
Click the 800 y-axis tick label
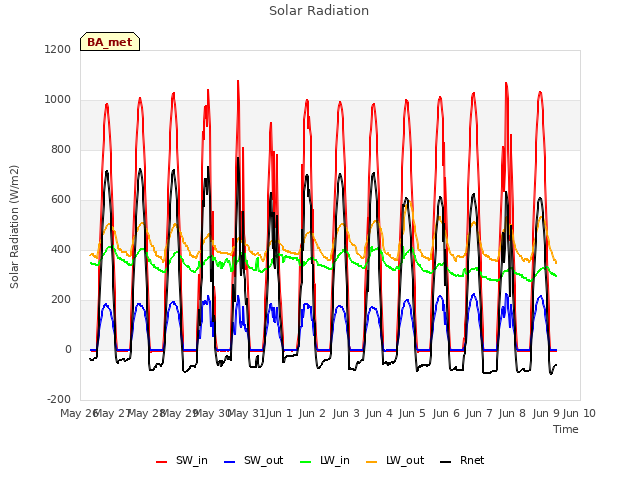point(61,150)
